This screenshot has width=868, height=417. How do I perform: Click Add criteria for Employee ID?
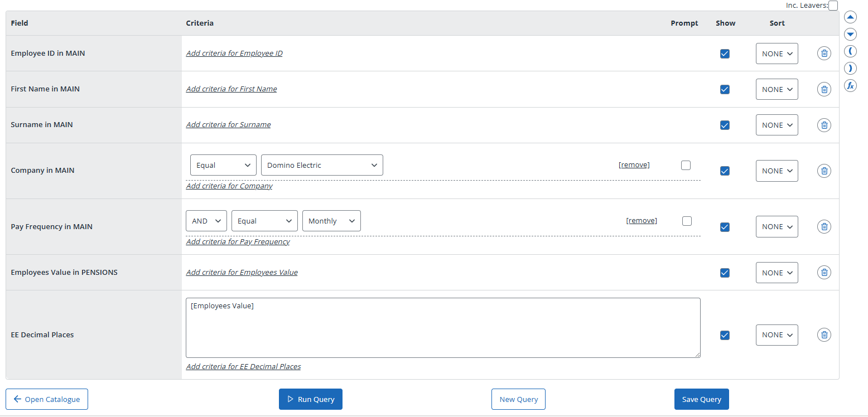[x=234, y=54]
